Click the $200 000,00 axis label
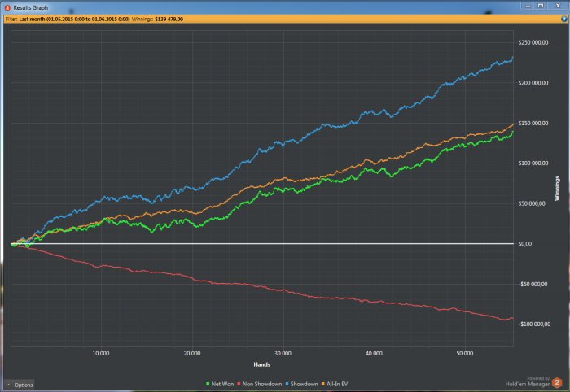Image resolution: width=570 pixels, height=392 pixels. 533,83
